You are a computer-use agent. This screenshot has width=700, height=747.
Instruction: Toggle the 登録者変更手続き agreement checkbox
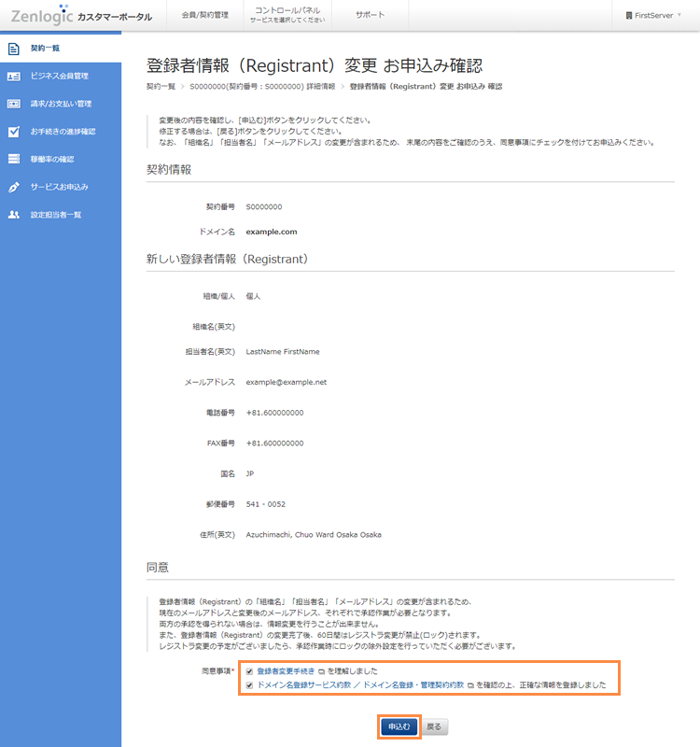coord(248,671)
